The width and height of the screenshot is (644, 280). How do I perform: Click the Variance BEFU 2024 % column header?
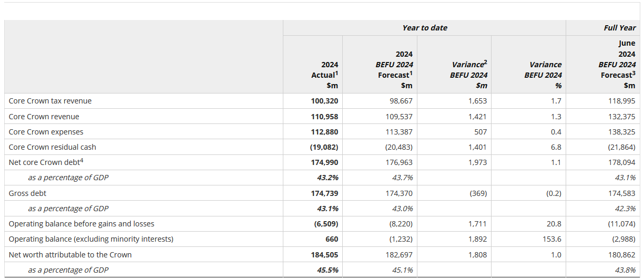543,75
